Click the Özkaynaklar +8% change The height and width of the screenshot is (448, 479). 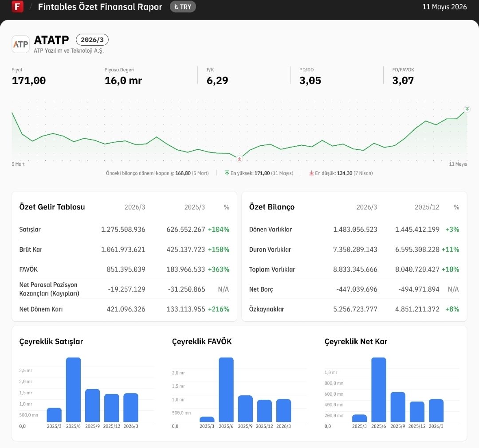[452, 309]
